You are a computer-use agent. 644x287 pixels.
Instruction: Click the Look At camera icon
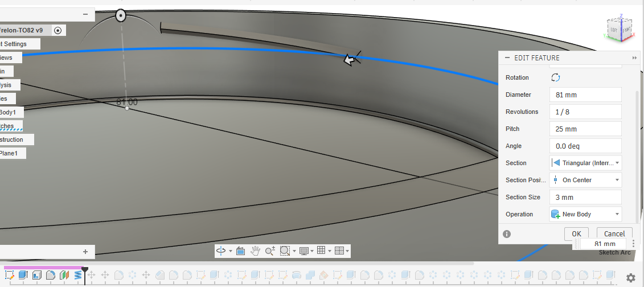(x=240, y=251)
